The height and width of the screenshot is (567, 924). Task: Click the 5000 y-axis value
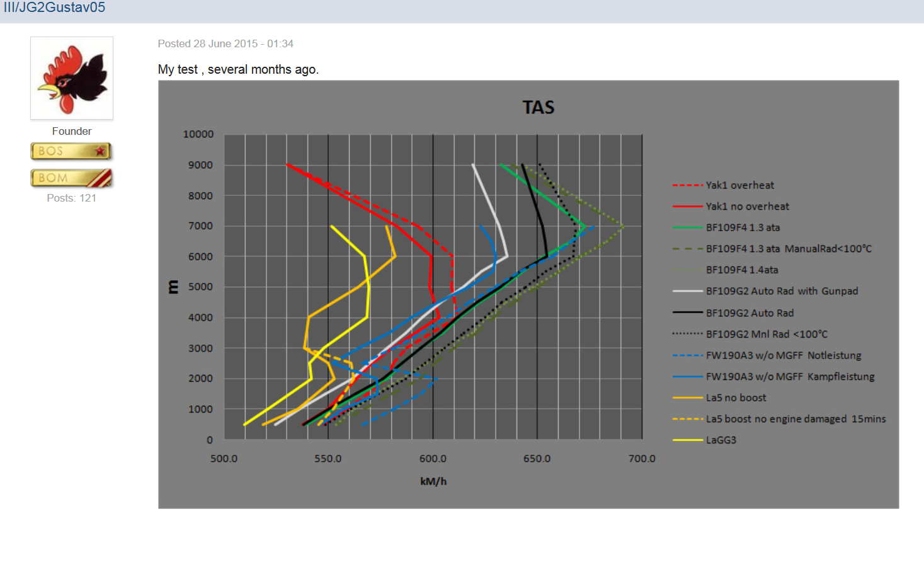(x=201, y=287)
